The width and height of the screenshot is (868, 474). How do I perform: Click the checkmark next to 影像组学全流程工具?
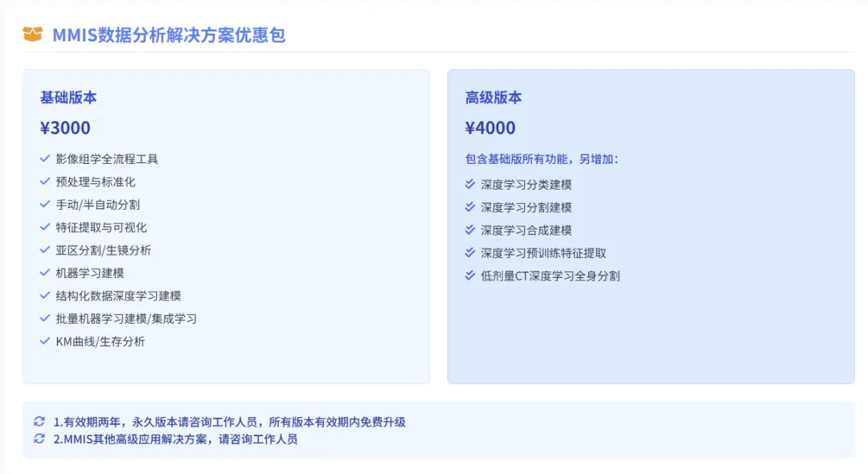click(45, 159)
